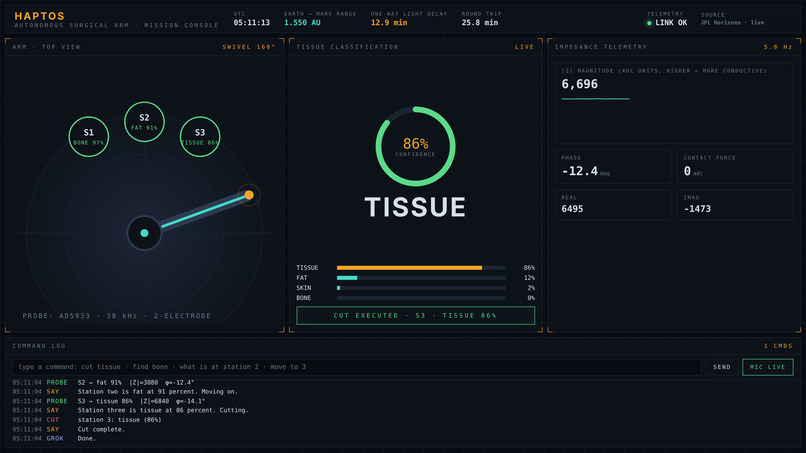Viewport: 806px width, 453px height.
Task: Click the REAL value 6495
Action: (x=572, y=209)
